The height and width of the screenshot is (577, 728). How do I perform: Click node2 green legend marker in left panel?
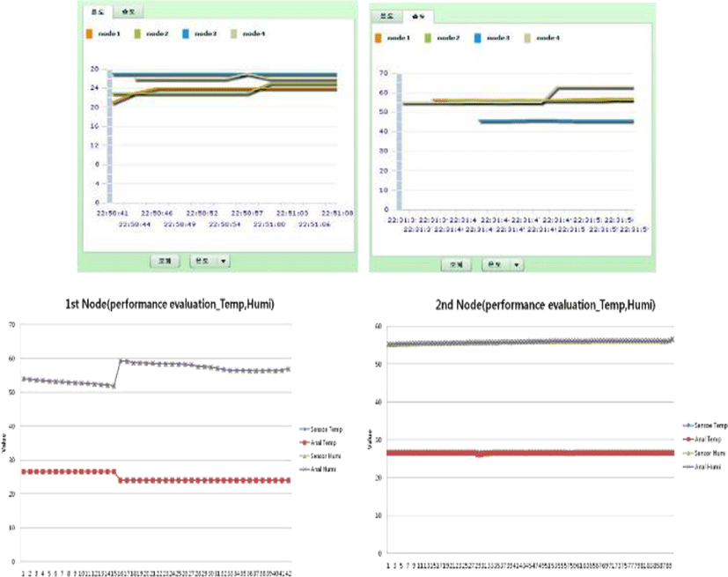point(138,33)
